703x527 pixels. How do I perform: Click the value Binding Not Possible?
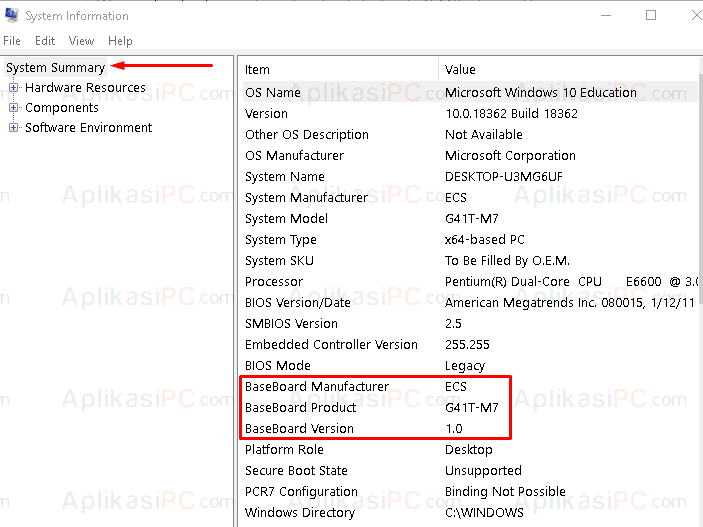(x=505, y=492)
